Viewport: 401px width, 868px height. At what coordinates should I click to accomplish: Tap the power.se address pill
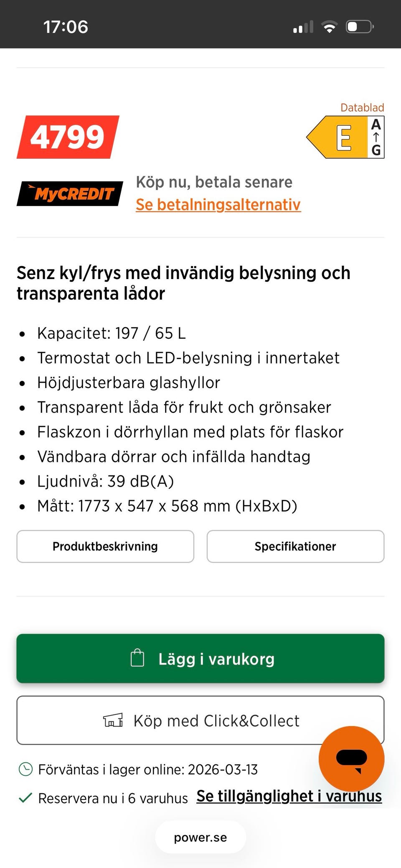click(200, 837)
